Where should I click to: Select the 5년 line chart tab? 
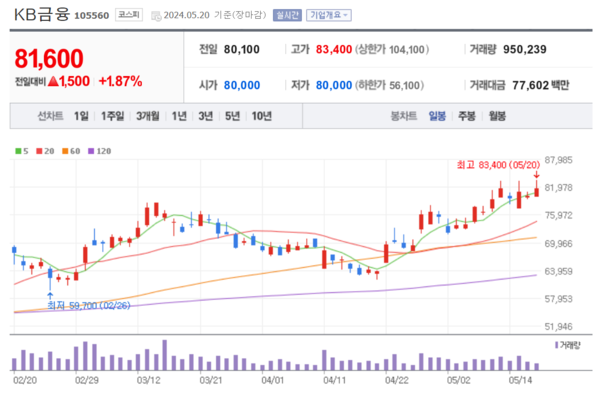click(x=232, y=116)
